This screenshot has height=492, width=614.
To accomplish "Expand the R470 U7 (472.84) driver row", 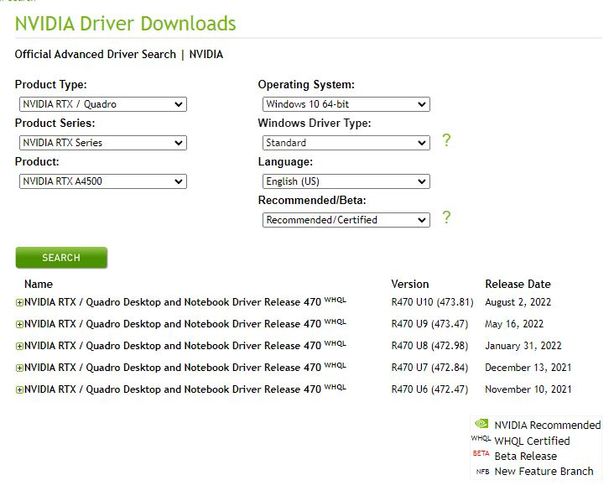I will (20, 368).
